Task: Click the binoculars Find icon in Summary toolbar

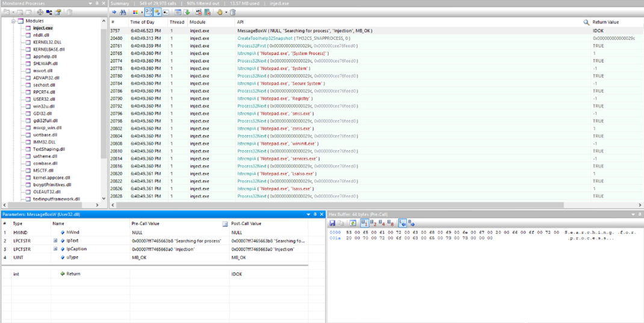Action: click(x=123, y=12)
